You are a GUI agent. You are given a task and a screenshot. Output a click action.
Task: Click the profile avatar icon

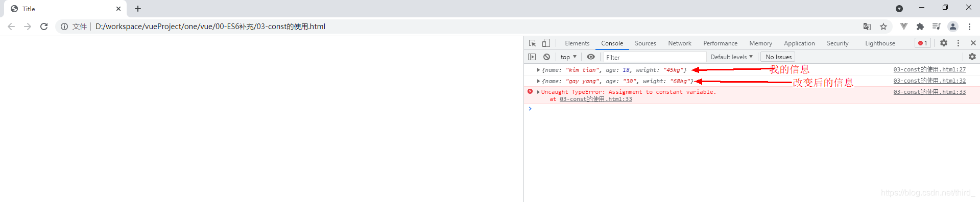[x=953, y=27]
